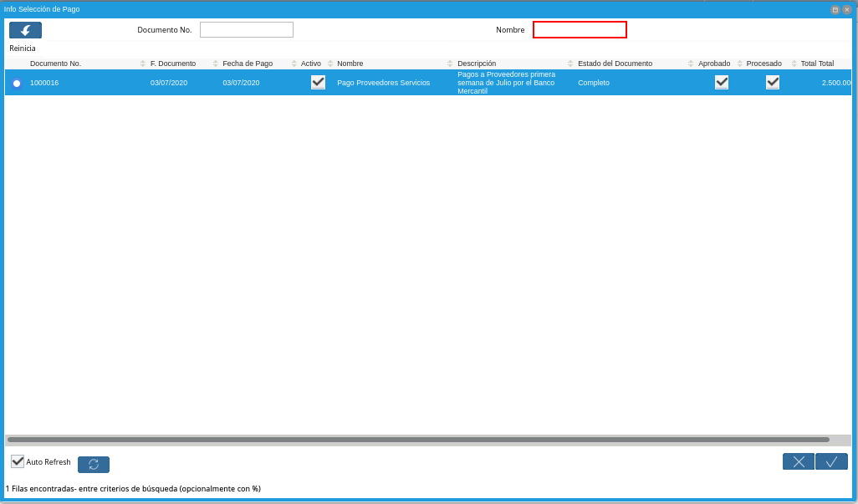The image size is (858, 504).
Task: Sort by the Documento No. column header
Action: [x=55, y=64]
